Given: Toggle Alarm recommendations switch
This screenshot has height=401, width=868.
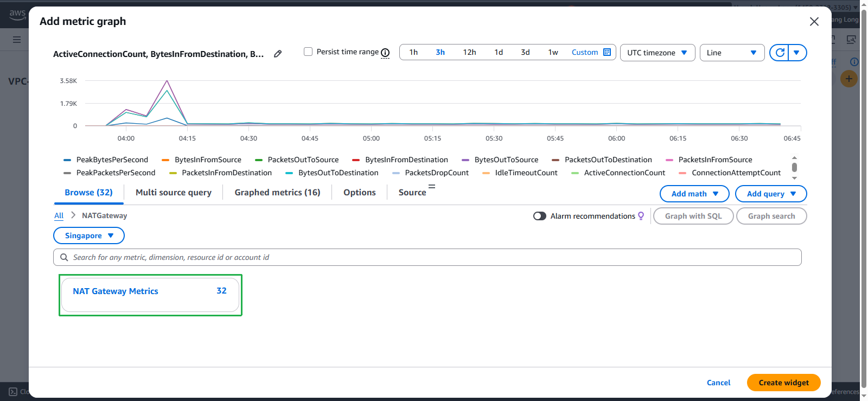Looking at the screenshot, I should click(x=540, y=216).
